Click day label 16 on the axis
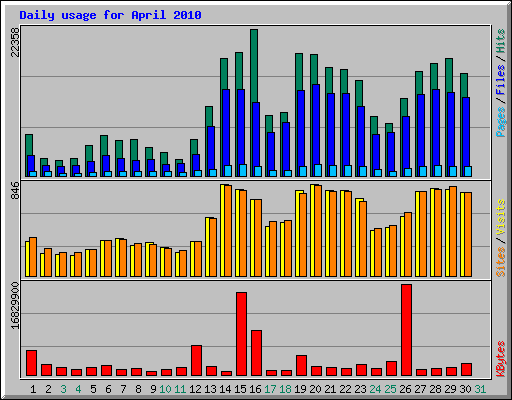512x400 pixels. click(x=255, y=389)
